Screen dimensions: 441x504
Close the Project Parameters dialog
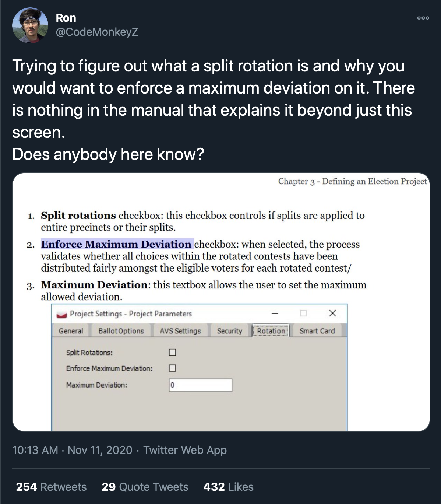tap(332, 313)
